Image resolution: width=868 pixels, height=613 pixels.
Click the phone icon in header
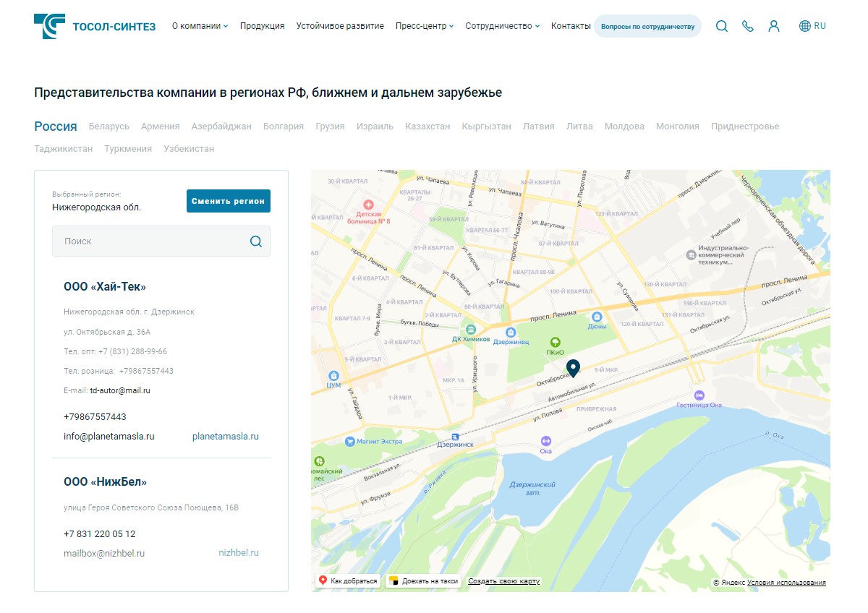click(x=748, y=26)
